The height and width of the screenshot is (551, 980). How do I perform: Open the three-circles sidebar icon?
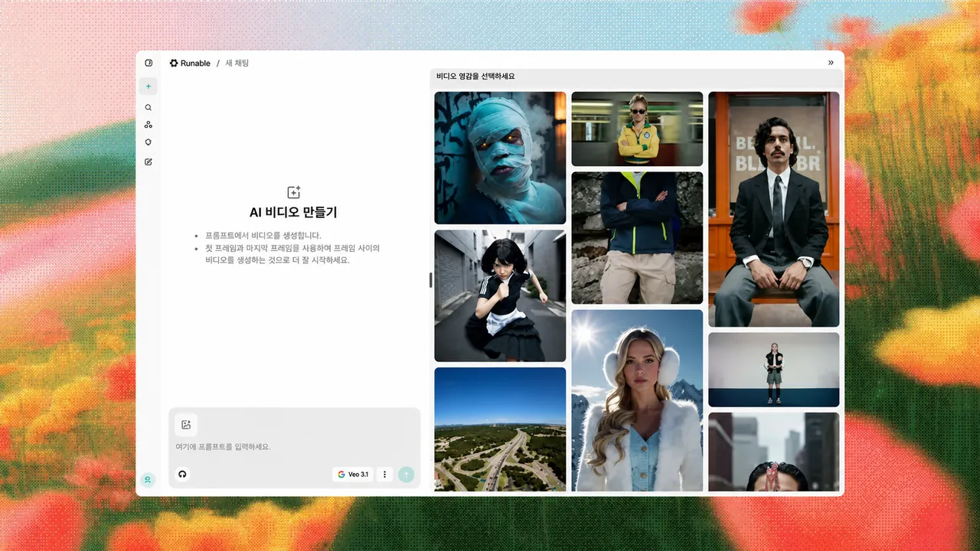(x=149, y=125)
